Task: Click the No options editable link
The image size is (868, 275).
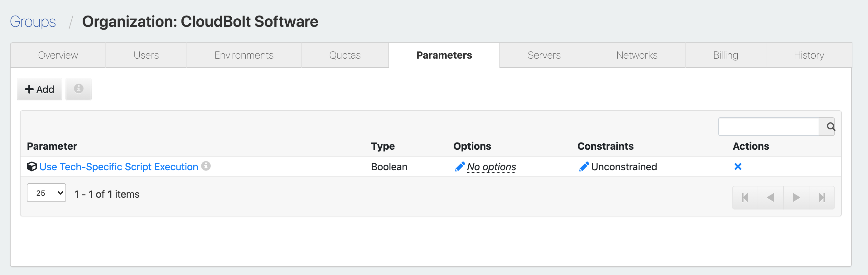Action: [491, 167]
